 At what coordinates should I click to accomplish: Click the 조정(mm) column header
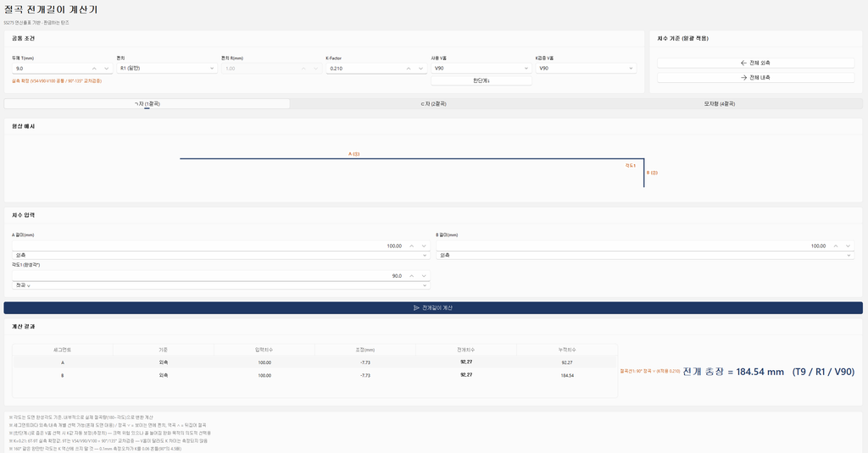coord(364,350)
